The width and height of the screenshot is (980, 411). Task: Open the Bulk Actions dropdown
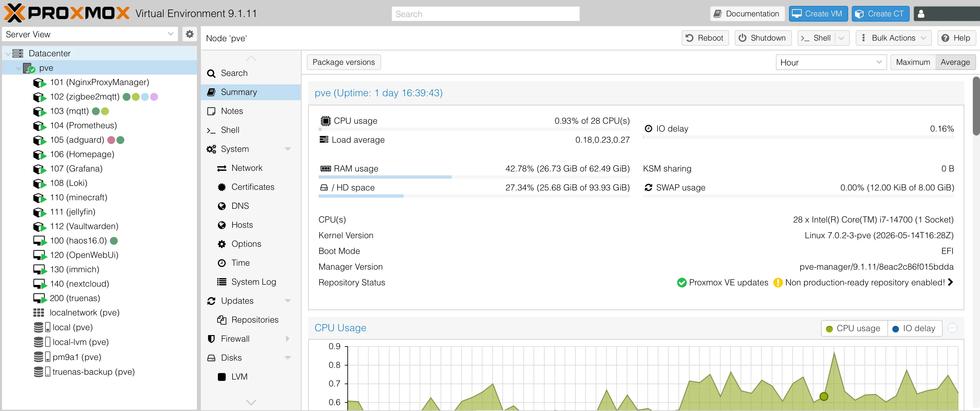tap(893, 38)
